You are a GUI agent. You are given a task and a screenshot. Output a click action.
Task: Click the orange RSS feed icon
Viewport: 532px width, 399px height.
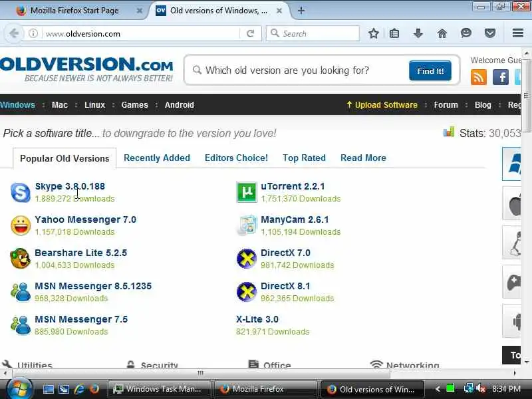click(x=478, y=77)
